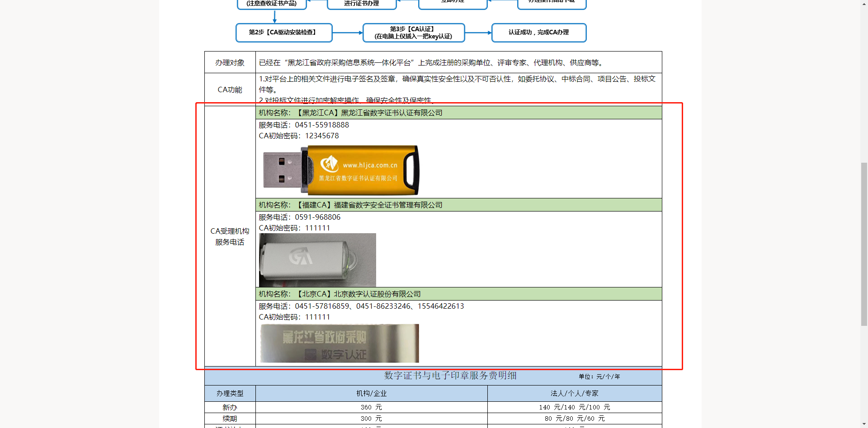Image resolution: width=868 pixels, height=428 pixels.
Task: Click the 数字证书与电子印章服务费明细 title
Action: point(450,376)
